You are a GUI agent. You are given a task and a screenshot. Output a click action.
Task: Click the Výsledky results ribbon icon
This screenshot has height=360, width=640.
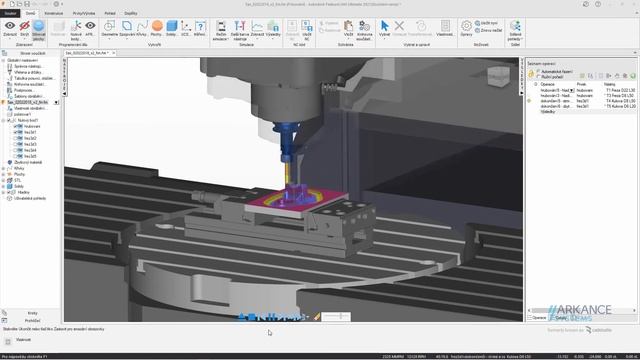coord(273,26)
